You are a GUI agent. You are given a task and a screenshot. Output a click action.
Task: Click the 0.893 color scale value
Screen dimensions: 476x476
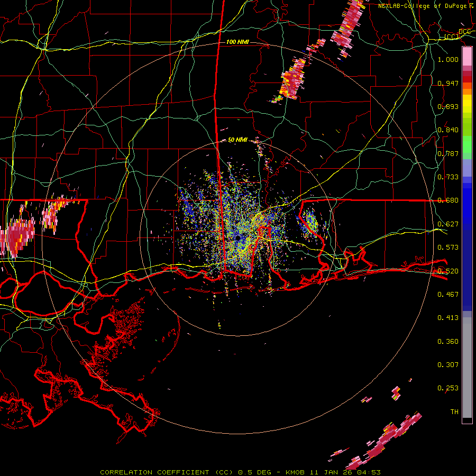tap(448, 106)
